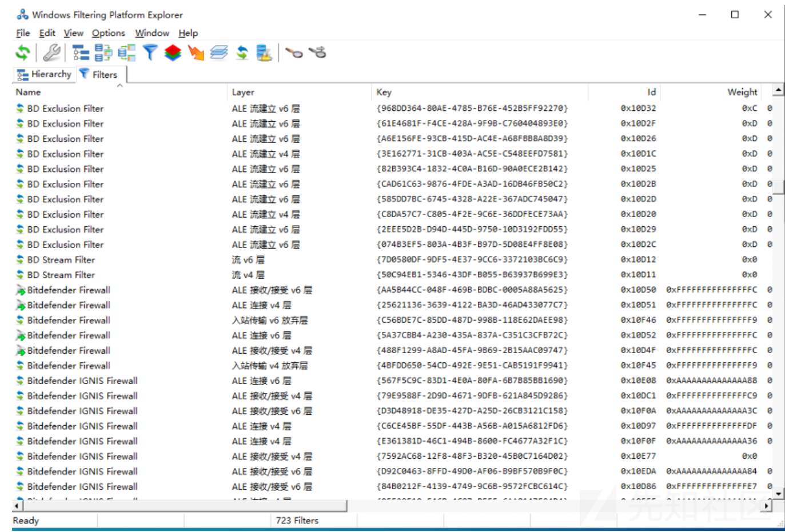Viewport: 785px width, 532px height.
Task: Select key {D92C0463-8FFD-49D0-AF06-B9BF570B9F0C}
Action: [x=472, y=471]
